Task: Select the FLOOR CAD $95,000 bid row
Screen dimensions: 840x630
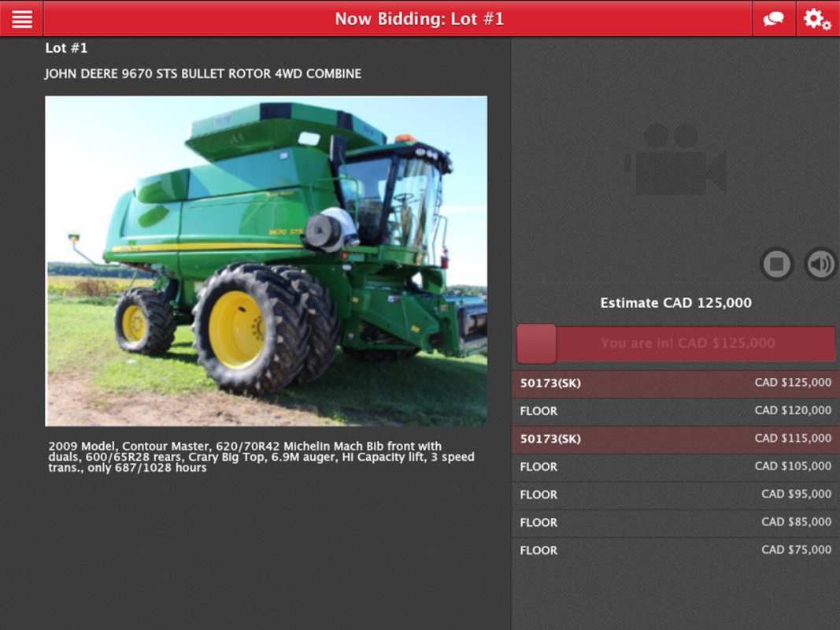Action: [676, 495]
